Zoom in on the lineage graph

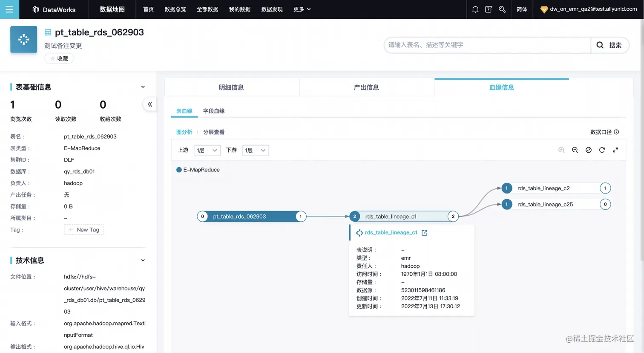[561, 150]
